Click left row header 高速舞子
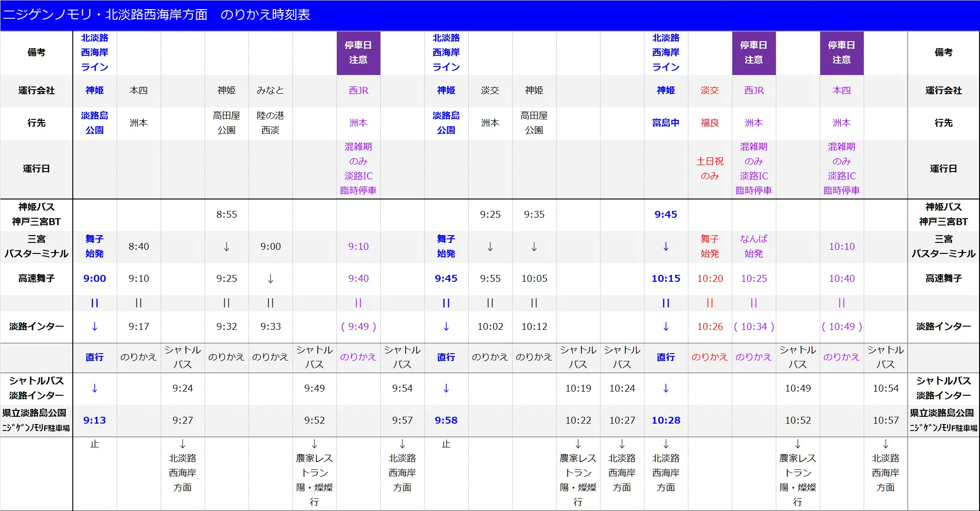The image size is (980, 511). click(x=37, y=278)
